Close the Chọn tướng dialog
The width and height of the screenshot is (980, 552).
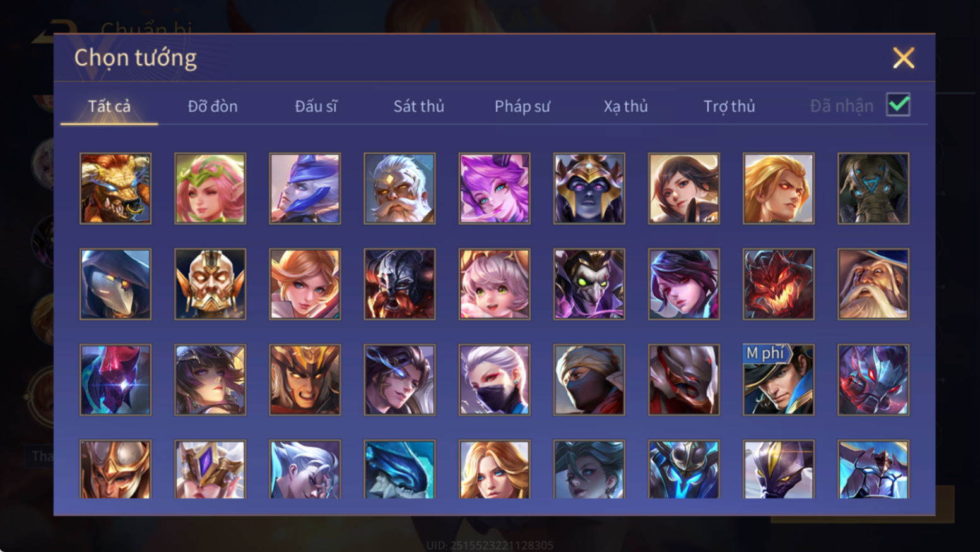click(x=904, y=58)
